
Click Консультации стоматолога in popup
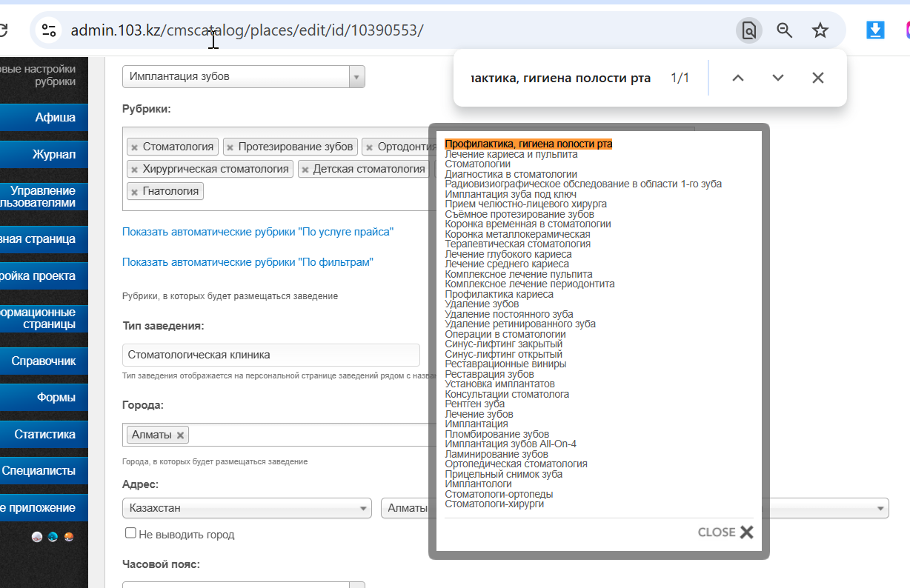click(508, 394)
